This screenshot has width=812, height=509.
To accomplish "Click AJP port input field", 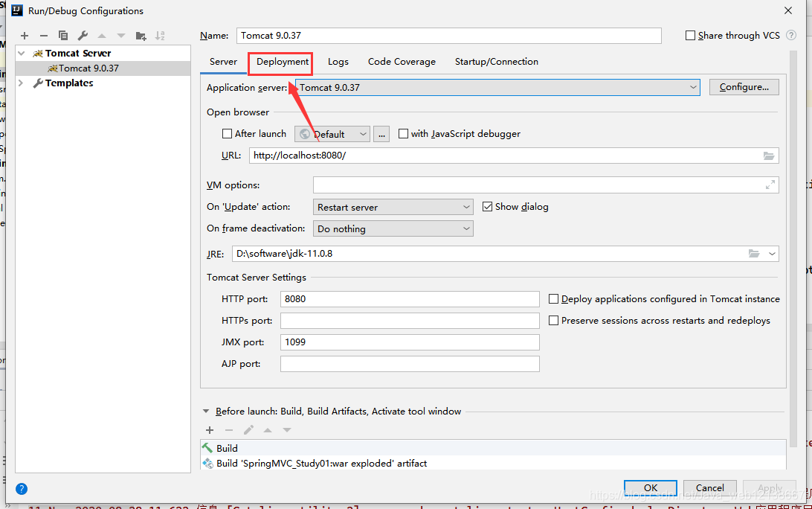I will coord(410,364).
